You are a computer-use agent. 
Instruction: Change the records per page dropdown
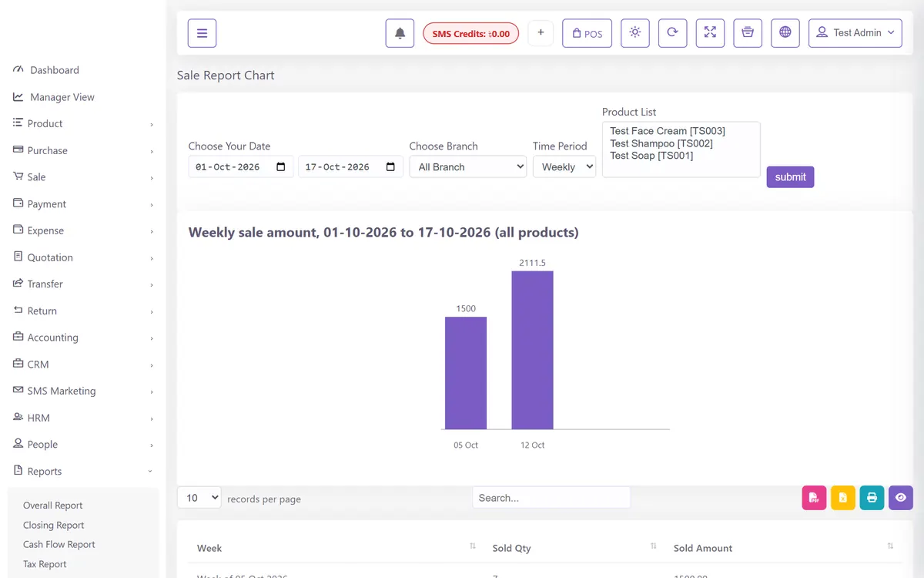click(x=199, y=498)
